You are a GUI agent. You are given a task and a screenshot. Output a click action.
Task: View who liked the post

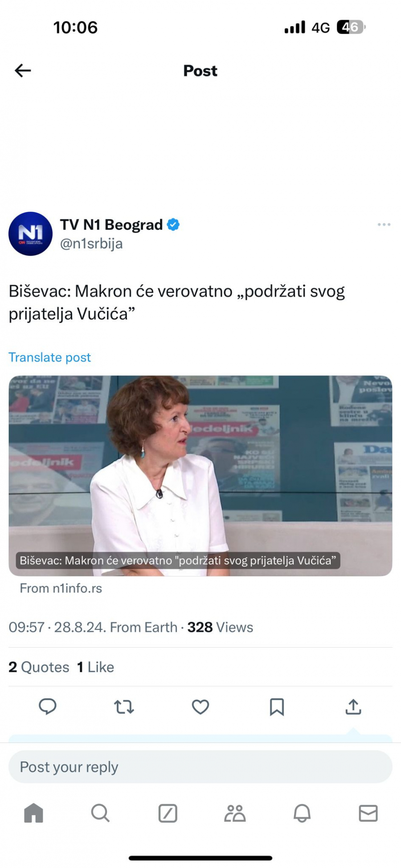[x=95, y=667]
